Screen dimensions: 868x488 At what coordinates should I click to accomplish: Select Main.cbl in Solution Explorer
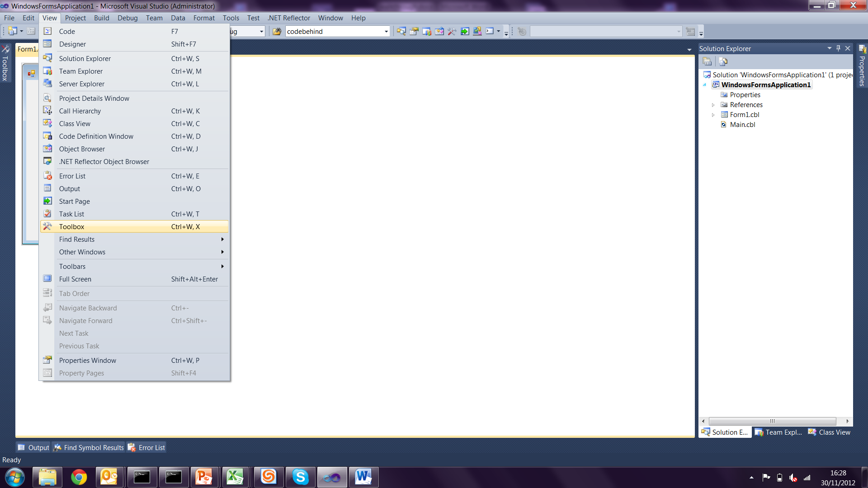coord(742,125)
